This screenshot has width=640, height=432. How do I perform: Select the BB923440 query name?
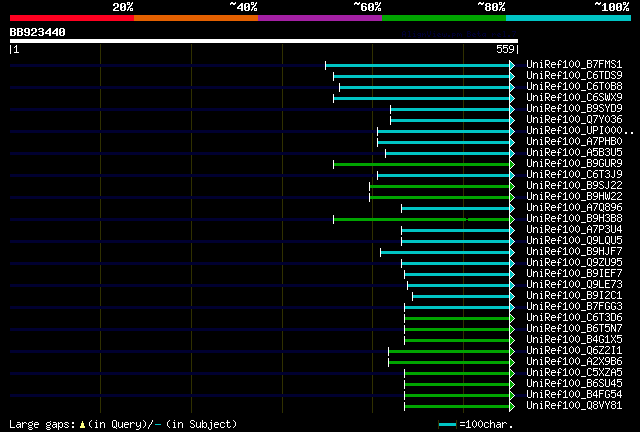coord(38,32)
